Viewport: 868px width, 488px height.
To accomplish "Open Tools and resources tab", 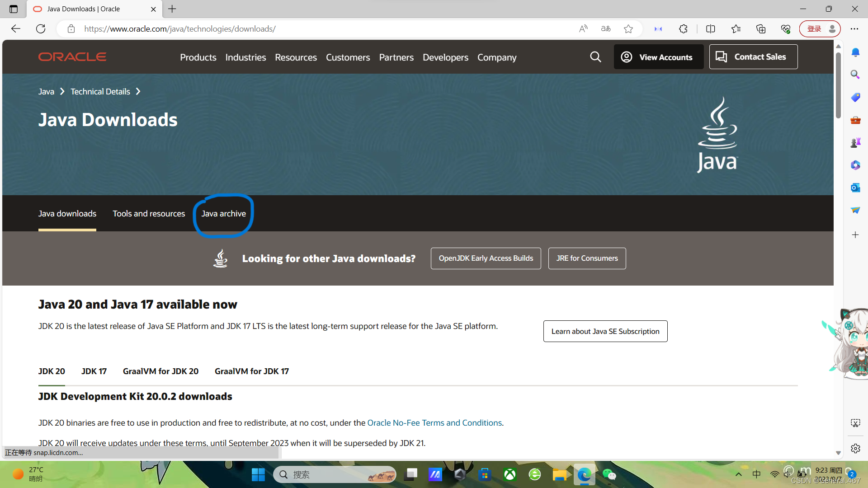I will [149, 213].
